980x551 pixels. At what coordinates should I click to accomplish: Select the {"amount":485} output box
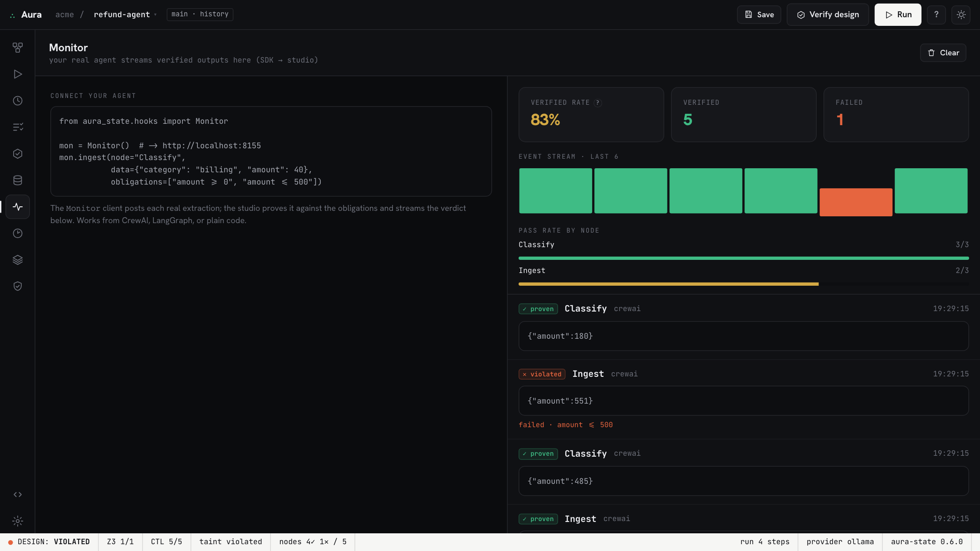tap(744, 481)
